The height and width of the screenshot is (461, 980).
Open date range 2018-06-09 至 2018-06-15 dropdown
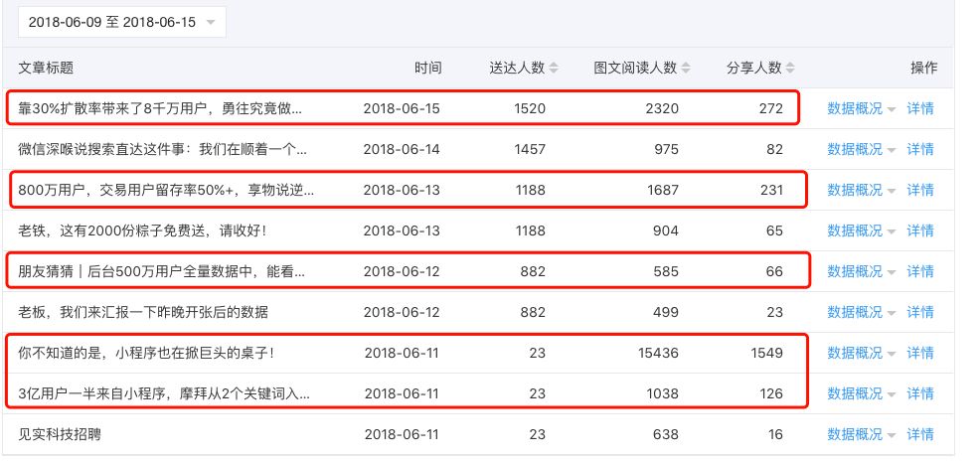122,23
